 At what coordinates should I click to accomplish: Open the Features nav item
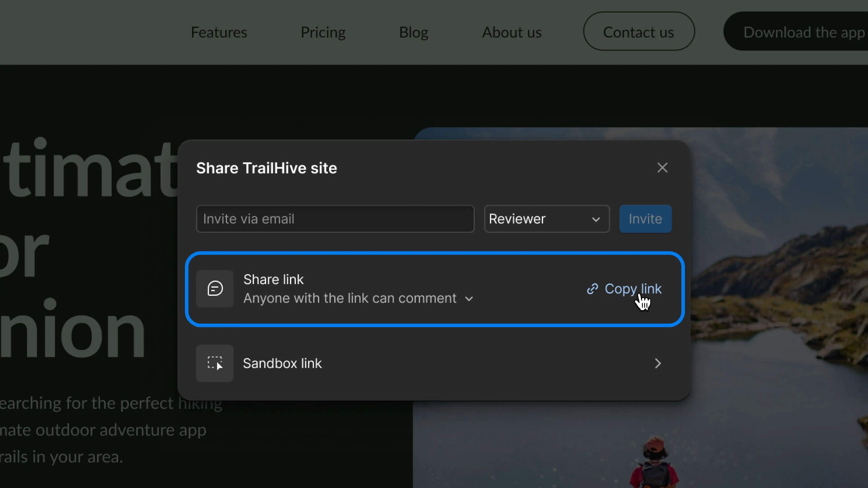tap(219, 32)
